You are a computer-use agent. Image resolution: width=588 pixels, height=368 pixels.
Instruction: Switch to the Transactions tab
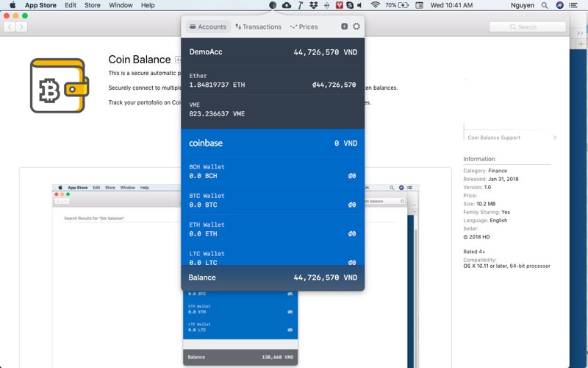[259, 26]
